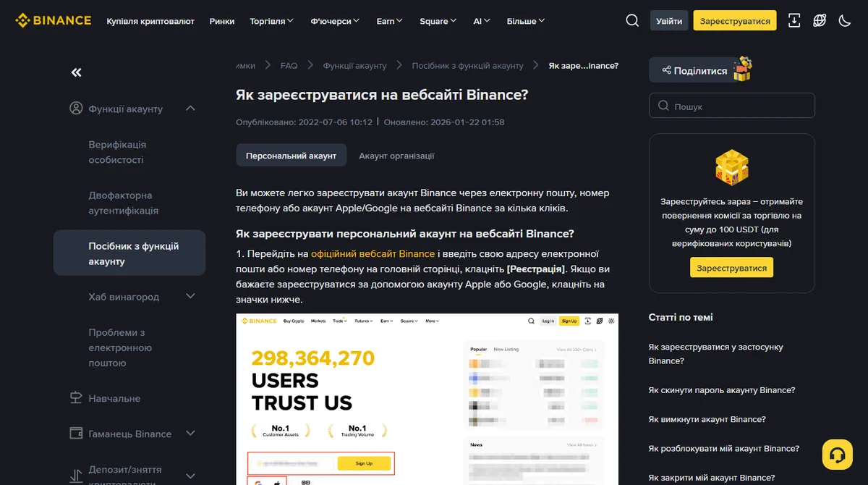Collapse sidebar with double-chevron icon

click(76, 72)
